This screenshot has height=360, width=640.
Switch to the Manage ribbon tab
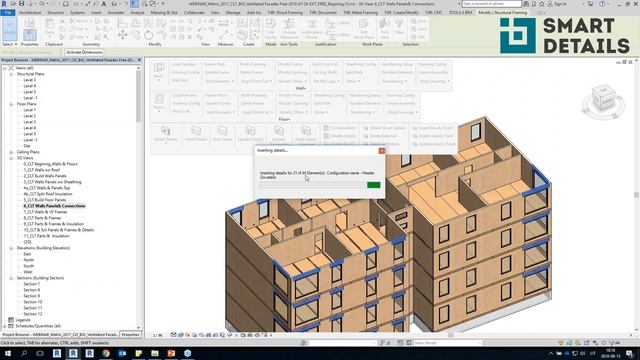click(x=233, y=13)
